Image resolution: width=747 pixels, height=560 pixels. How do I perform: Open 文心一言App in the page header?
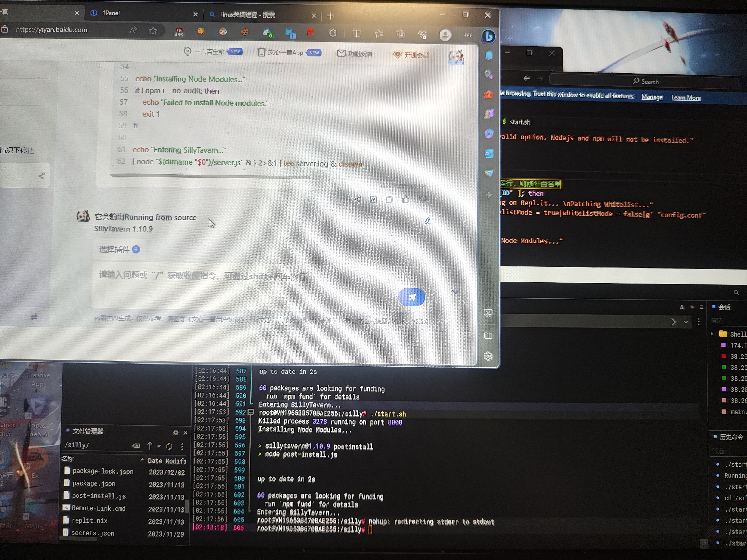289,53
